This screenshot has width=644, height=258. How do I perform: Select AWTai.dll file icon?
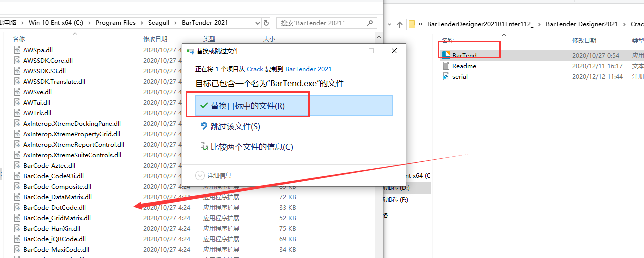[x=18, y=102]
